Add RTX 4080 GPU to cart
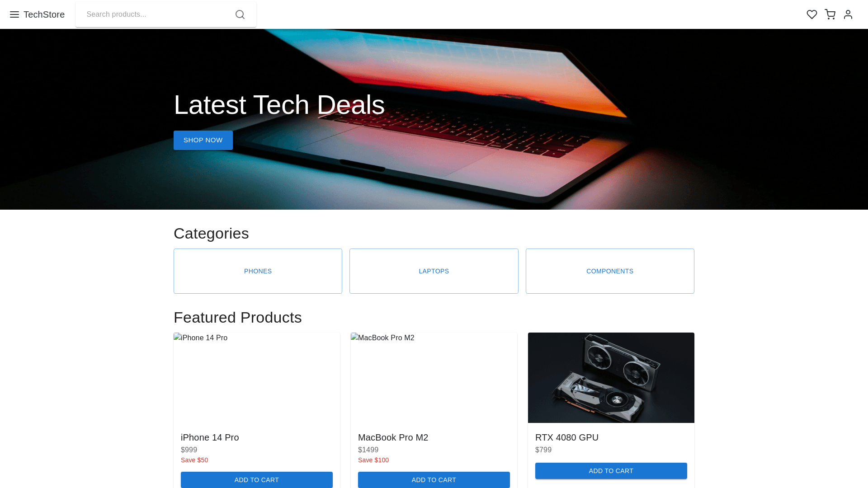 611,471
